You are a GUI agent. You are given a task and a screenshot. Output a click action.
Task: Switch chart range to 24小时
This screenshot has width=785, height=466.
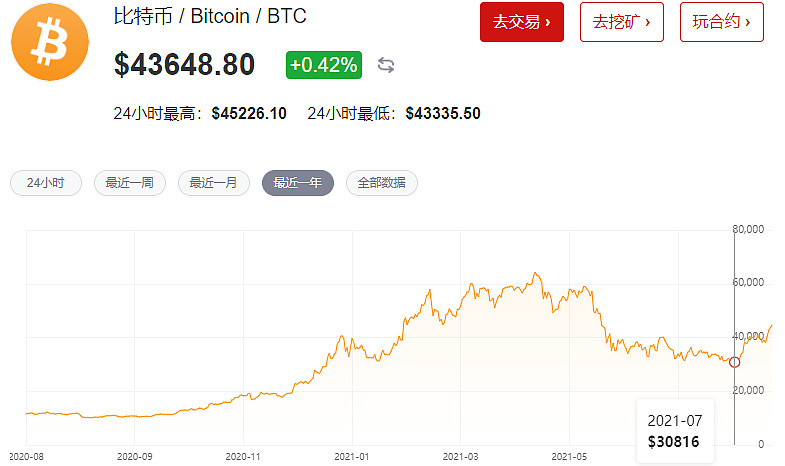(x=45, y=183)
